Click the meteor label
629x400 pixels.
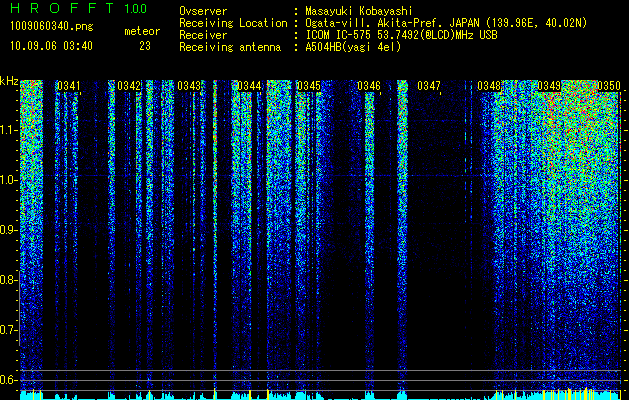[x=142, y=31]
